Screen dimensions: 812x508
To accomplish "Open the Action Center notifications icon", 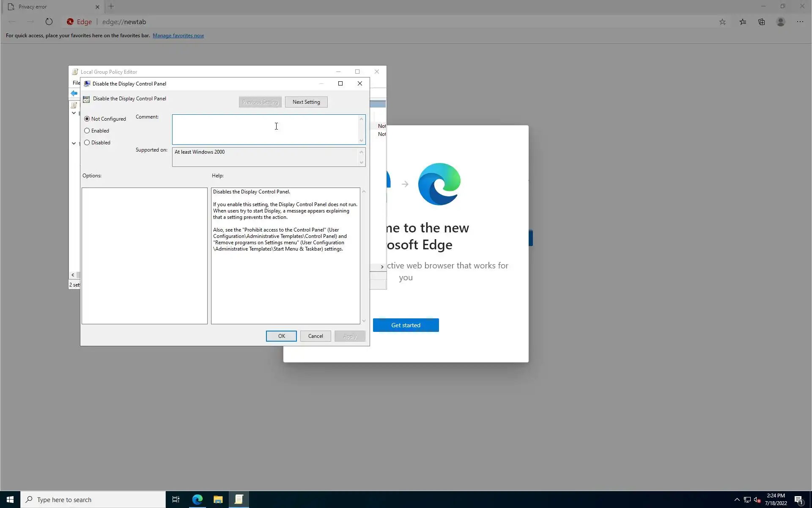I will pyautogui.click(x=798, y=500).
